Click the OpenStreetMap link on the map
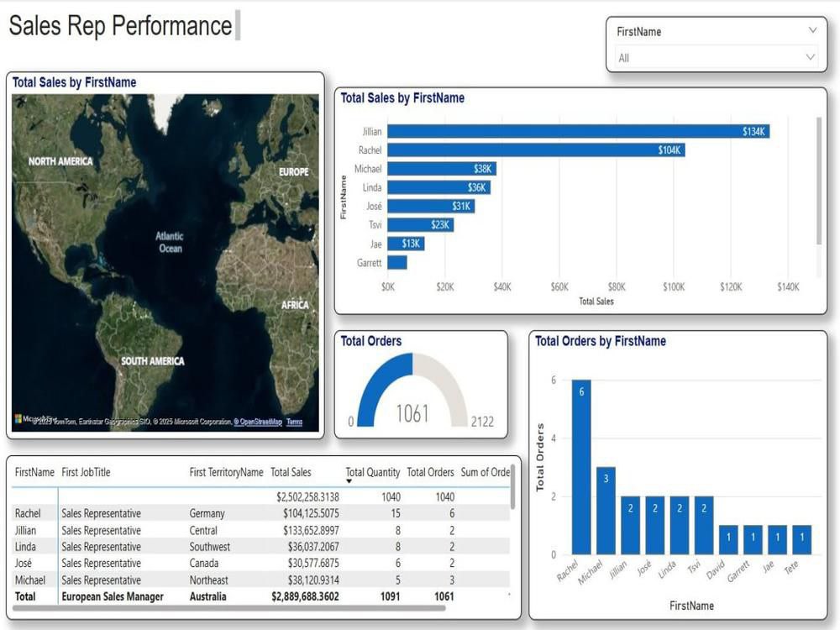840x630 pixels. tap(260, 422)
